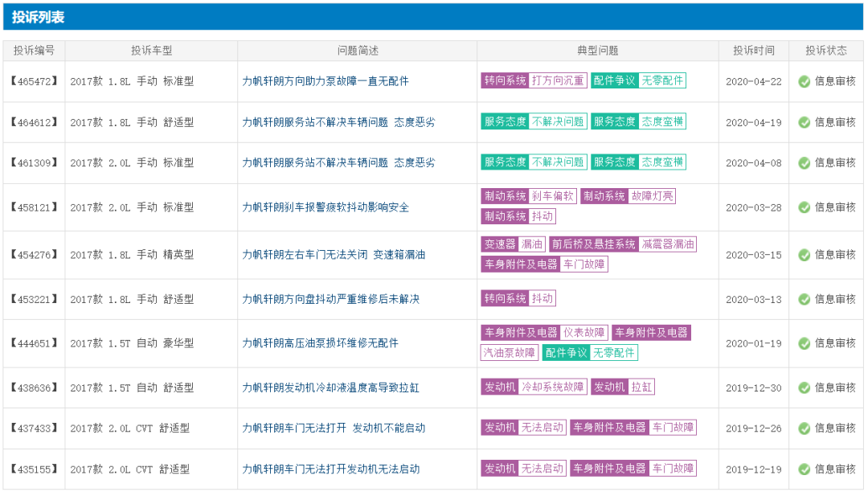
Task: Click the 无法启动 tag in row 437433
Action: click(x=542, y=428)
